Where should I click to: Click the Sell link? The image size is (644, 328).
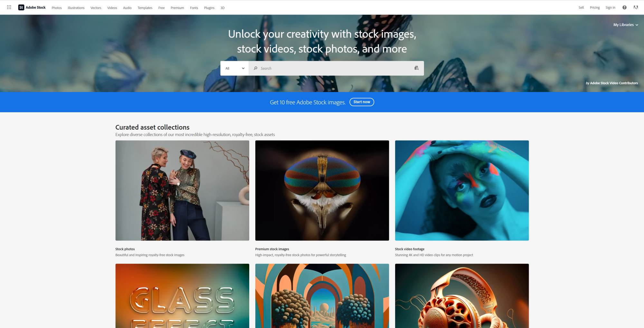click(x=581, y=7)
